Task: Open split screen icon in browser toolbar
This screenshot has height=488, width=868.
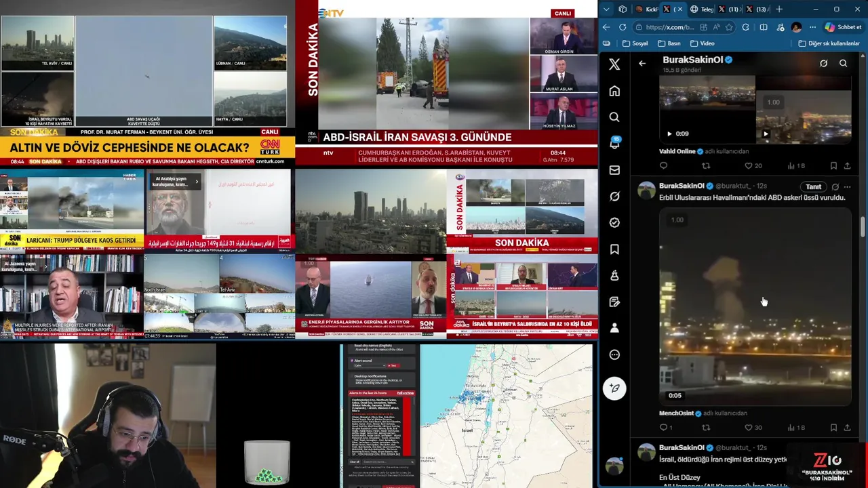Action: [764, 27]
